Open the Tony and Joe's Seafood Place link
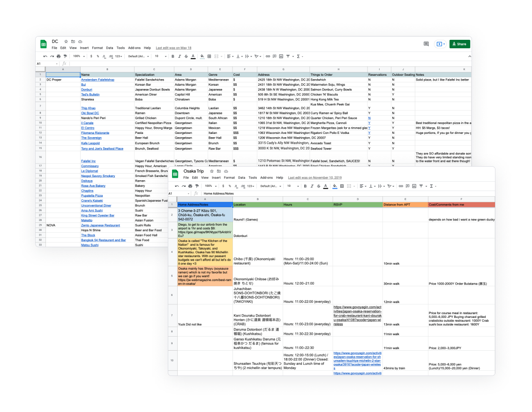This screenshot has width=532, height=412. 102,148
